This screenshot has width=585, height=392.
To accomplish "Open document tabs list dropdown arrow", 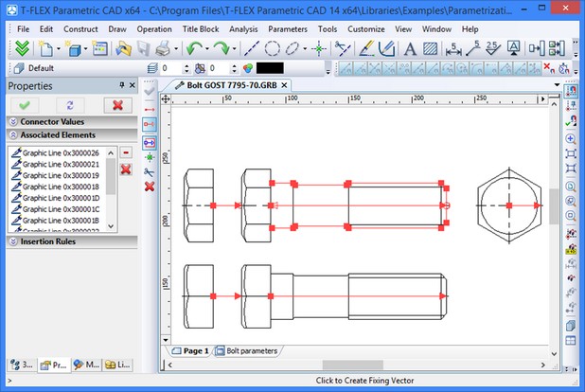I will pos(557,85).
